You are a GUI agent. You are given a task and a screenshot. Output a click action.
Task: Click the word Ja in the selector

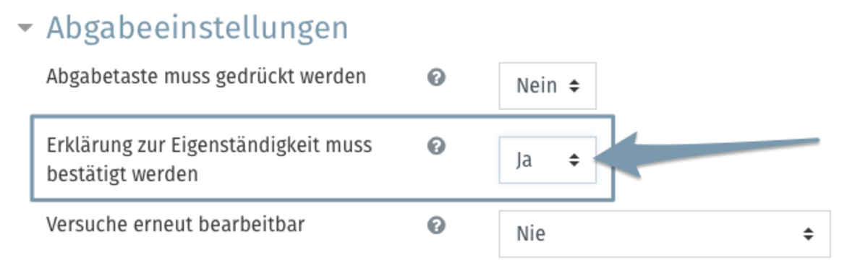pos(524,161)
